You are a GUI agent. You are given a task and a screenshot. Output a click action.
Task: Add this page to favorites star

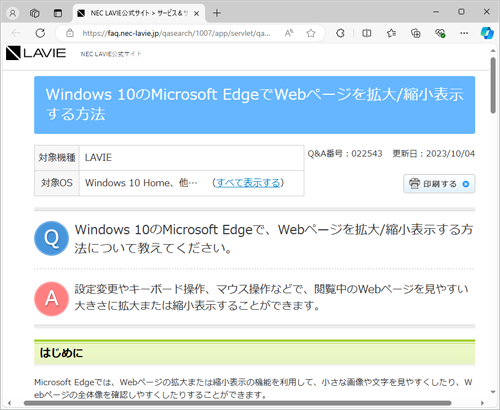(311, 33)
